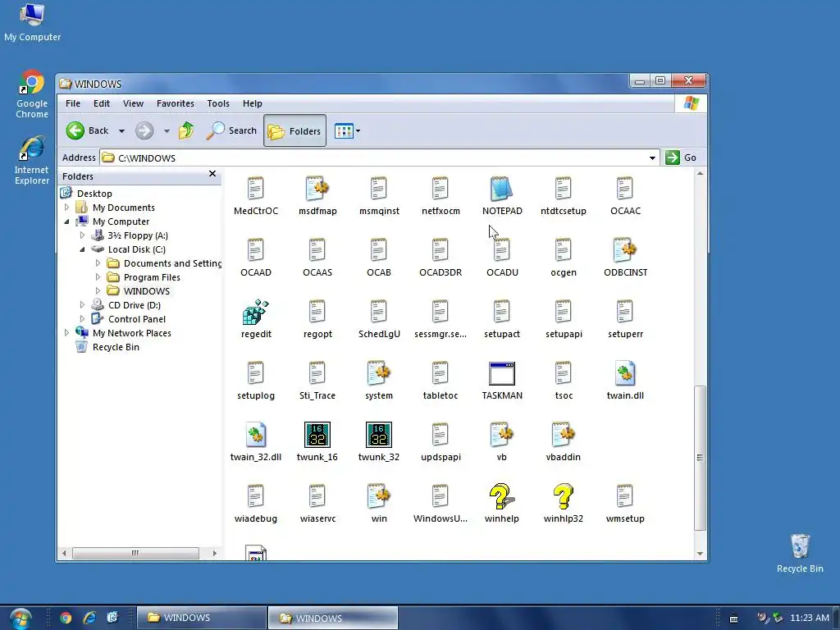Image resolution: width=840 pixels, height=630 pixels.
Task: Expand the Program Files folder node
Action: pyautogui.click(x=98, y=277)
